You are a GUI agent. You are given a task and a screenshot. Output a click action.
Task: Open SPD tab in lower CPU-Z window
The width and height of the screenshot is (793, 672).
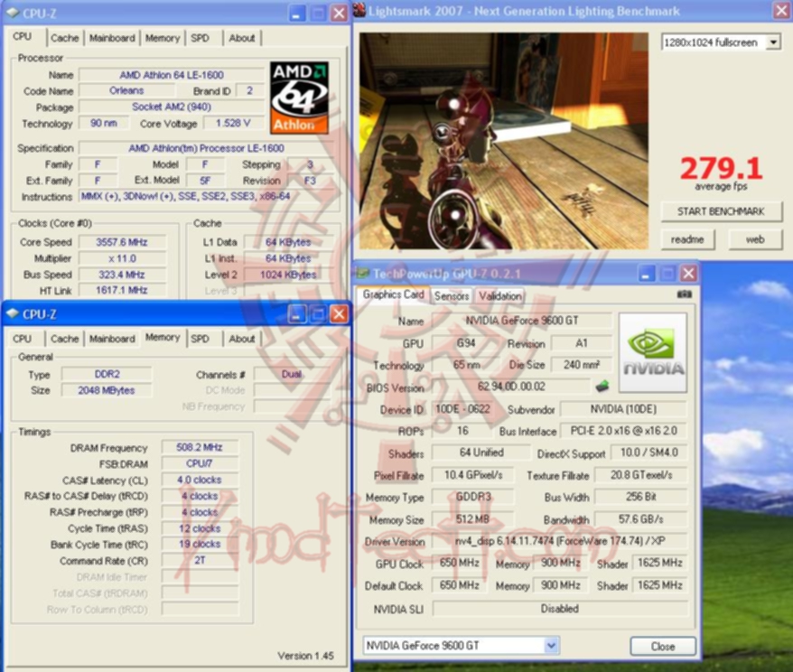click(x=201, y=339)
